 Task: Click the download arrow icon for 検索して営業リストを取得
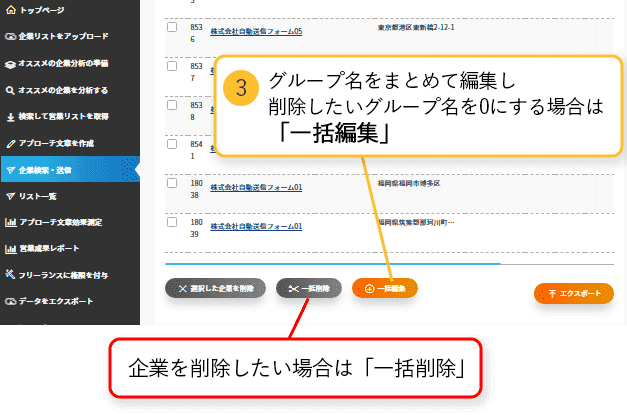(11, 117)
